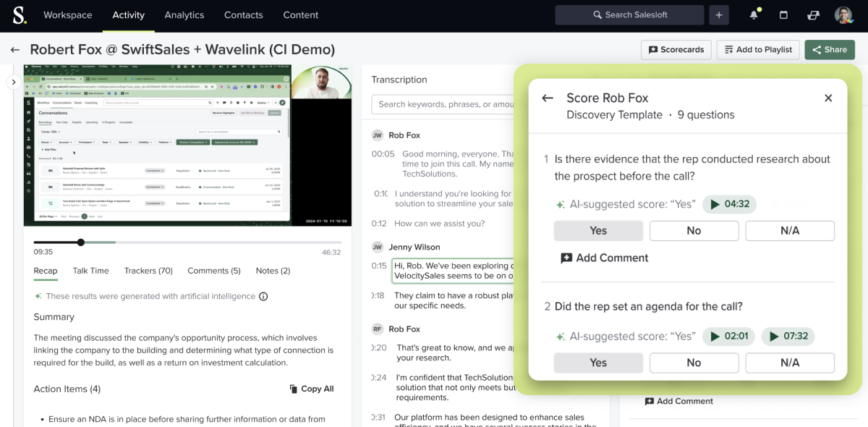This screenshot has width=868, height=427.
Task: Click Jenny Wilson's highlighted transcript line
Action: (453, 271)
